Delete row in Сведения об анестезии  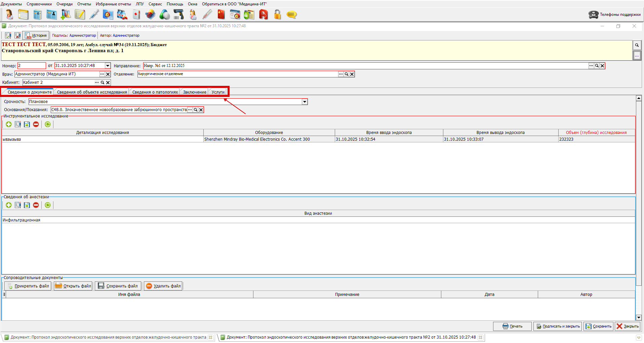[36, 205]
